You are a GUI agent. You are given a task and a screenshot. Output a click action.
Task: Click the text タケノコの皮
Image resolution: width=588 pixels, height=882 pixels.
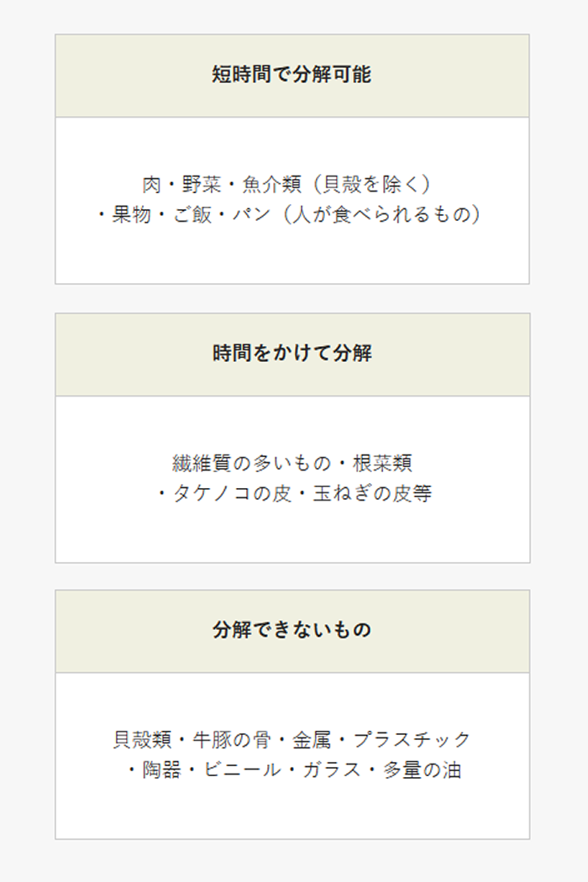click(232, 493)
